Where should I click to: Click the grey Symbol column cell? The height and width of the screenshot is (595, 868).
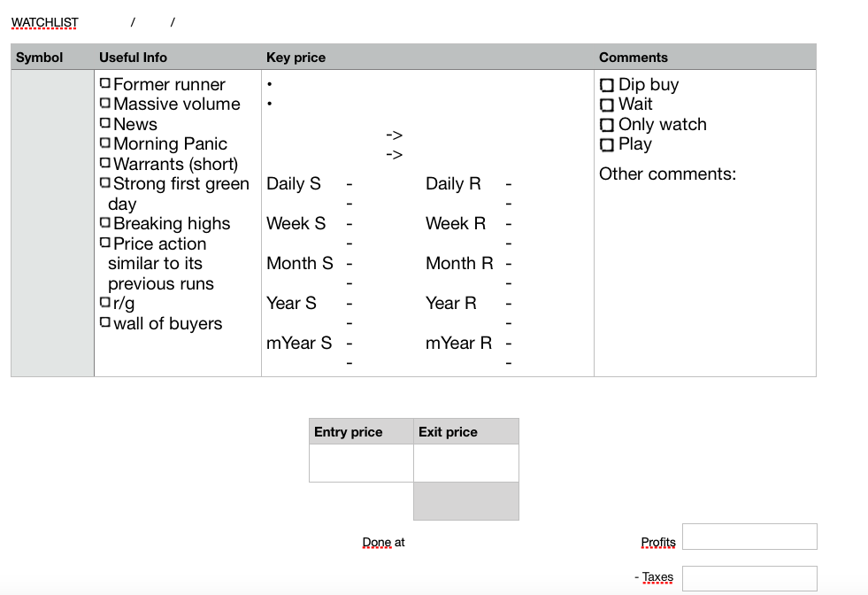click(52, 223)
